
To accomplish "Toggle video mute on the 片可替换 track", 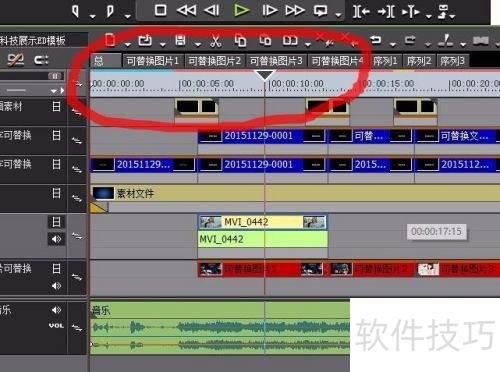I will 56,269.
